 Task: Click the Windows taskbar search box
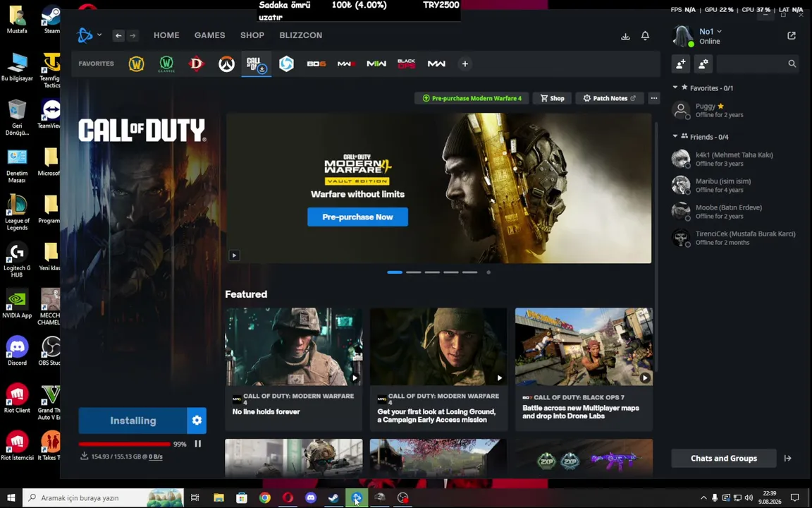point(103,497)
